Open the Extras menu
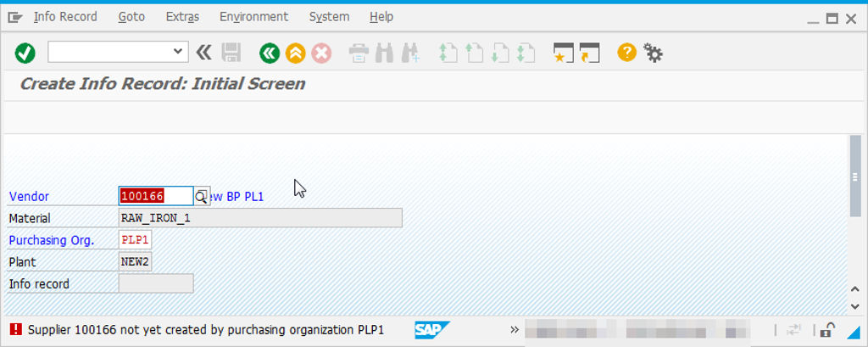The width and height of the screenshot is (868, 347). click(182, 17)
